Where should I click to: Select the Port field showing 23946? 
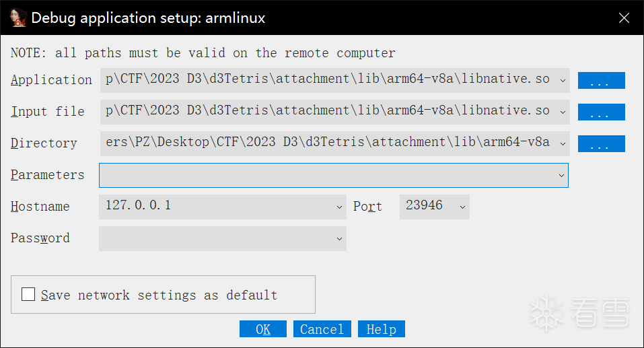pyautogui.click(x=427, y=207)
